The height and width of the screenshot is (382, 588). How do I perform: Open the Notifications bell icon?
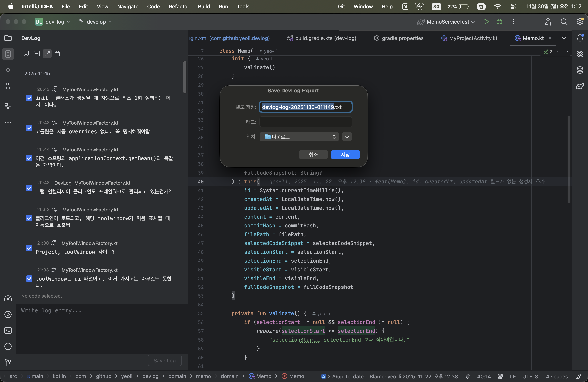pyautogui.click(x=580, y=38)
